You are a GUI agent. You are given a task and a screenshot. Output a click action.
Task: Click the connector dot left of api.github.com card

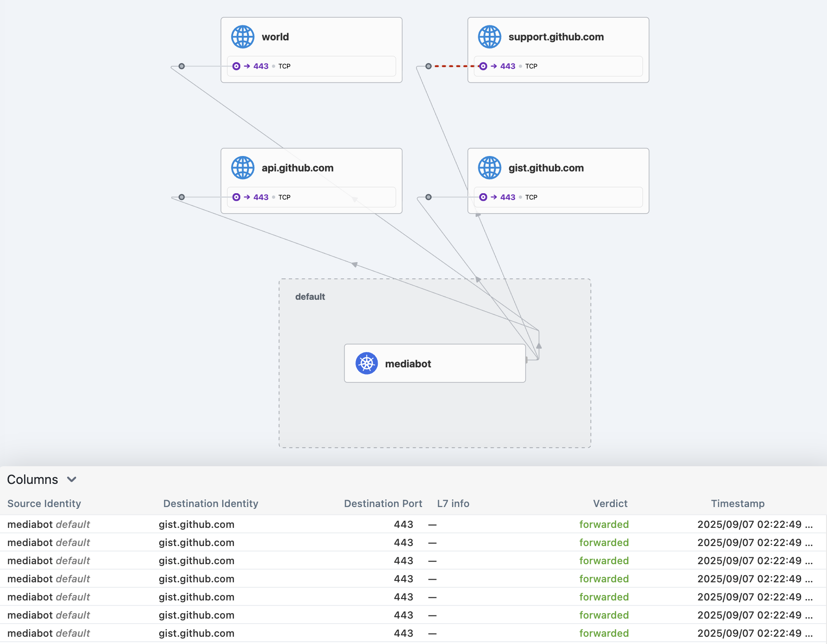182,197
